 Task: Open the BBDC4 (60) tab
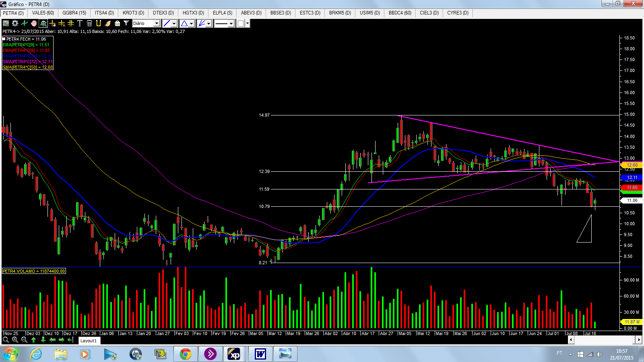(400, 13)
